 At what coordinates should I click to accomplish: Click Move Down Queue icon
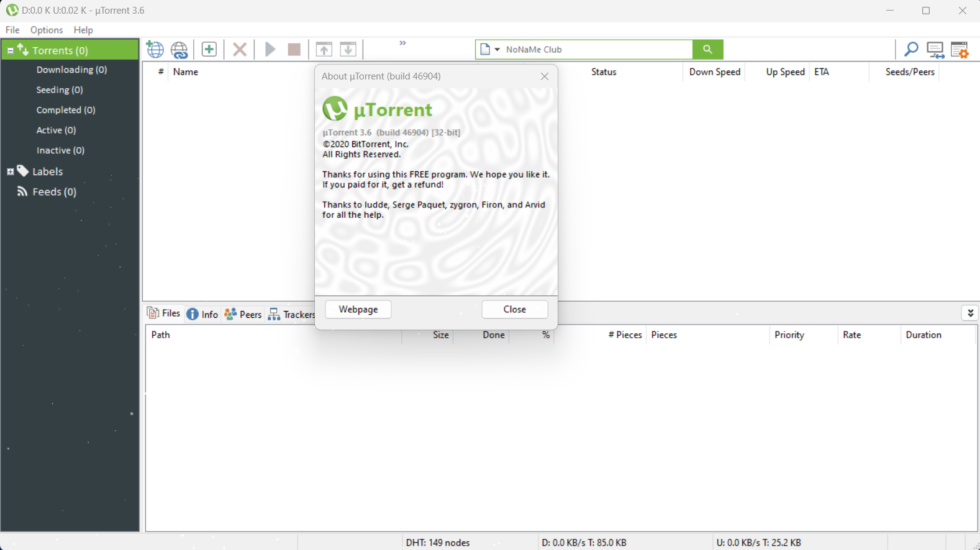348,49
